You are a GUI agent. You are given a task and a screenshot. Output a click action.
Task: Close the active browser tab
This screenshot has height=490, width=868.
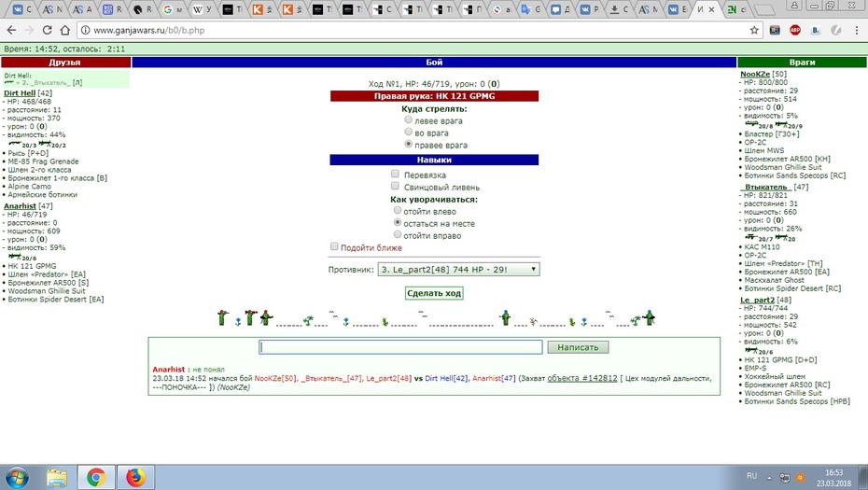(x=712, y=9)
